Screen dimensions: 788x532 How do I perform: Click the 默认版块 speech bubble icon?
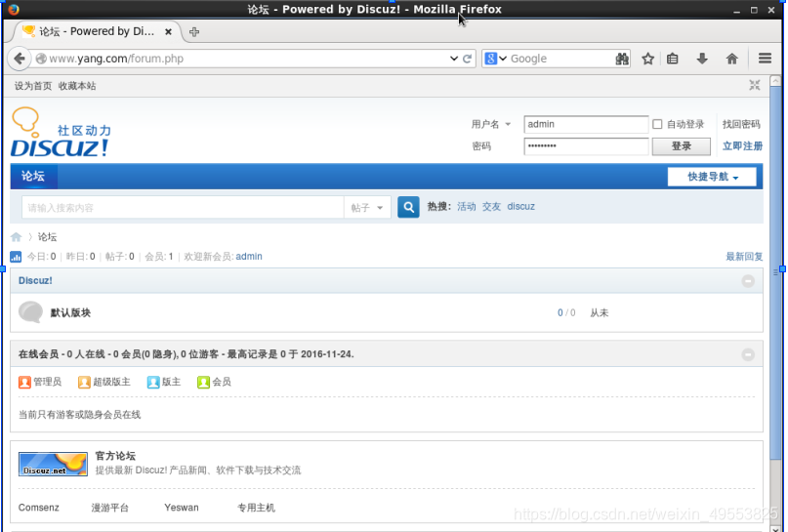tap(30, 312)
